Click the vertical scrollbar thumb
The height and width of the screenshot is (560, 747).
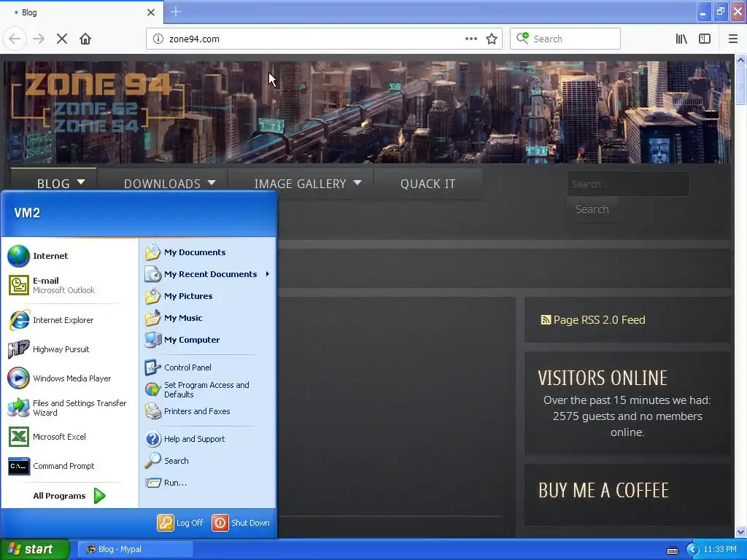click(x=741, y=86)
